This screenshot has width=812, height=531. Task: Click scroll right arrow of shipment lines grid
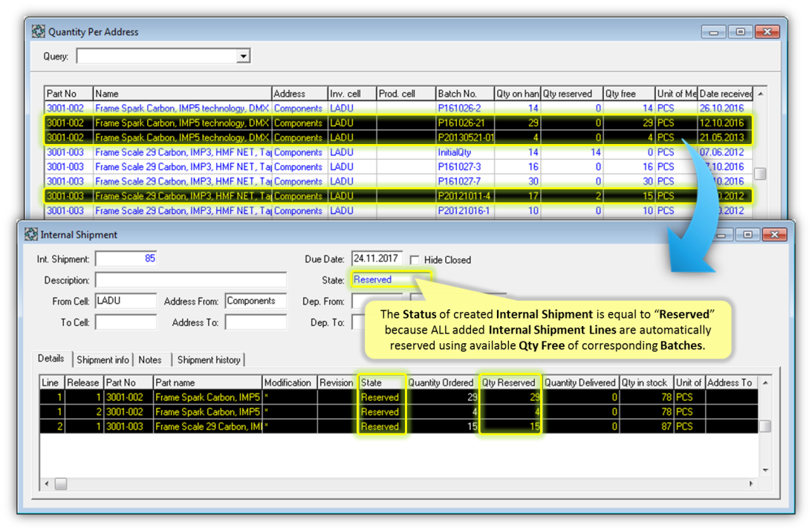[x=751, y=484]
